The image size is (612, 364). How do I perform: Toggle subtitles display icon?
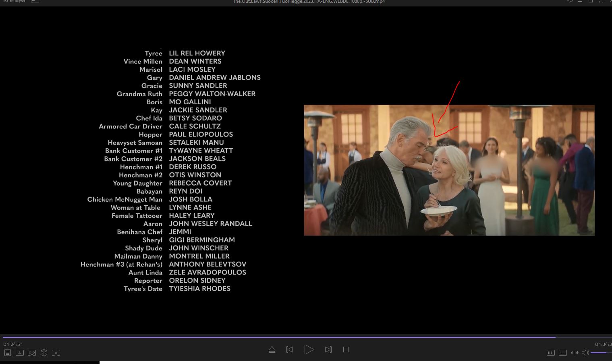click(563, 353)
